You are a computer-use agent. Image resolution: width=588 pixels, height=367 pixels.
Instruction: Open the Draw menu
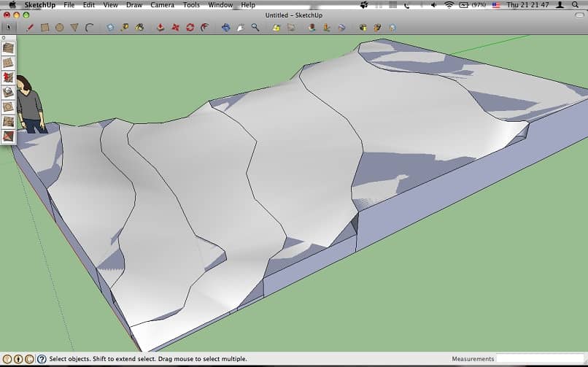click(x=134, y=4)
